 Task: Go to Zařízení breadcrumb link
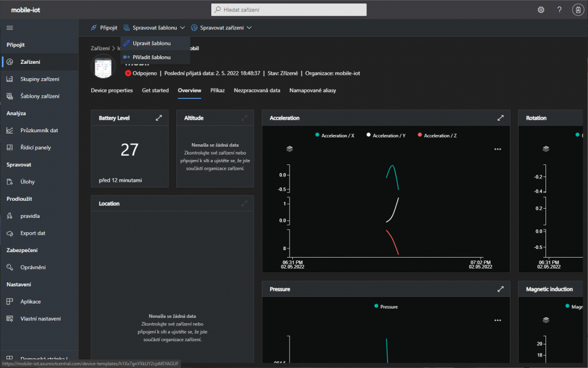[x=100, y=49]
